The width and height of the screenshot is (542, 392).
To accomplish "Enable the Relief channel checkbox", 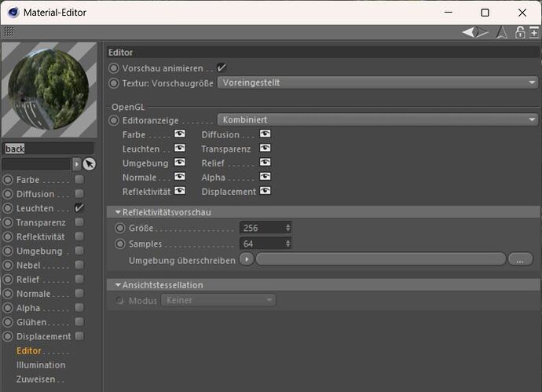I will [x=79, y=279].
